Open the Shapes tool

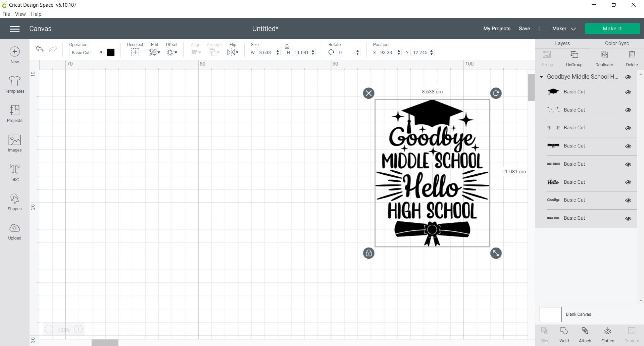pyautogui.click(x=14, y=202)
